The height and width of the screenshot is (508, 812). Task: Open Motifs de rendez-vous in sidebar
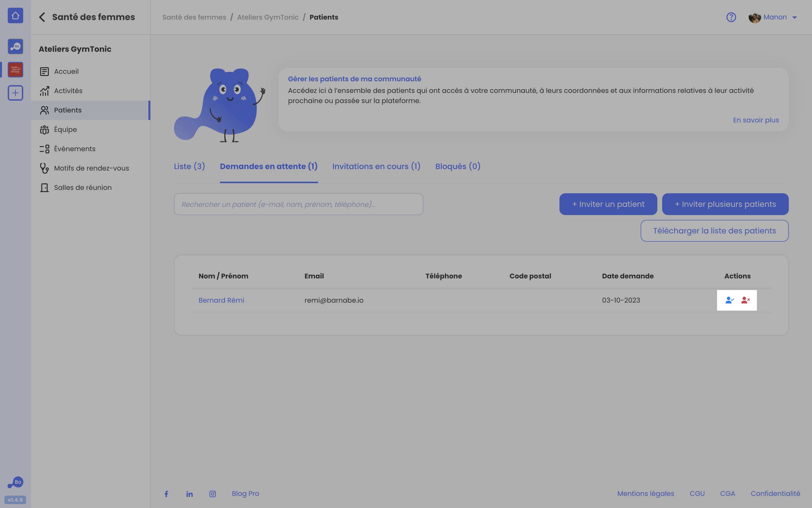[91, 168]
